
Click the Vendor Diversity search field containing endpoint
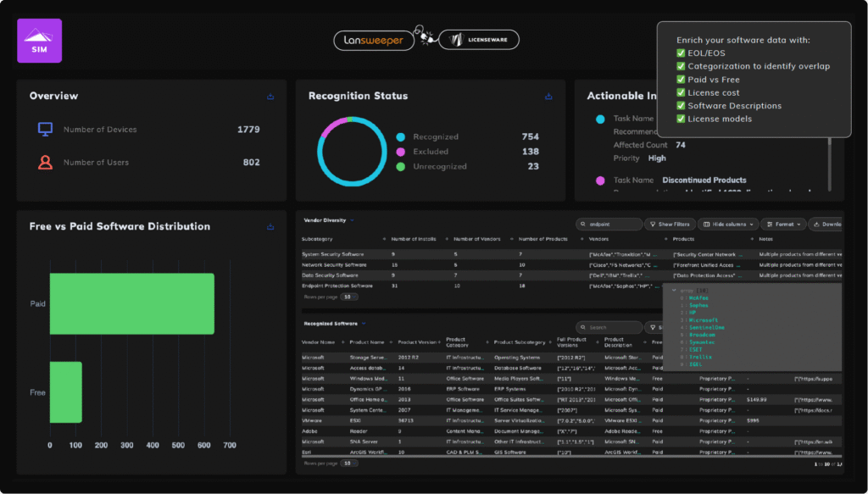point(609,225)
